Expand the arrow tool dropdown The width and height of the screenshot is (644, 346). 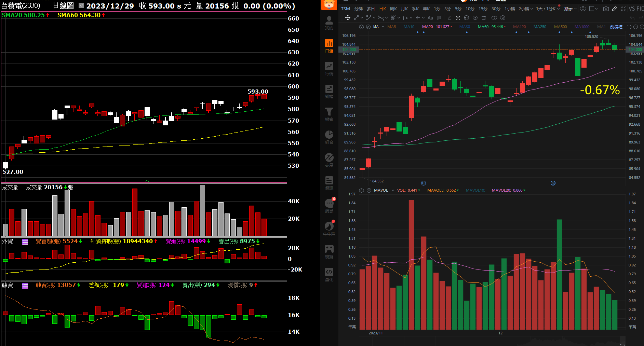423,18
